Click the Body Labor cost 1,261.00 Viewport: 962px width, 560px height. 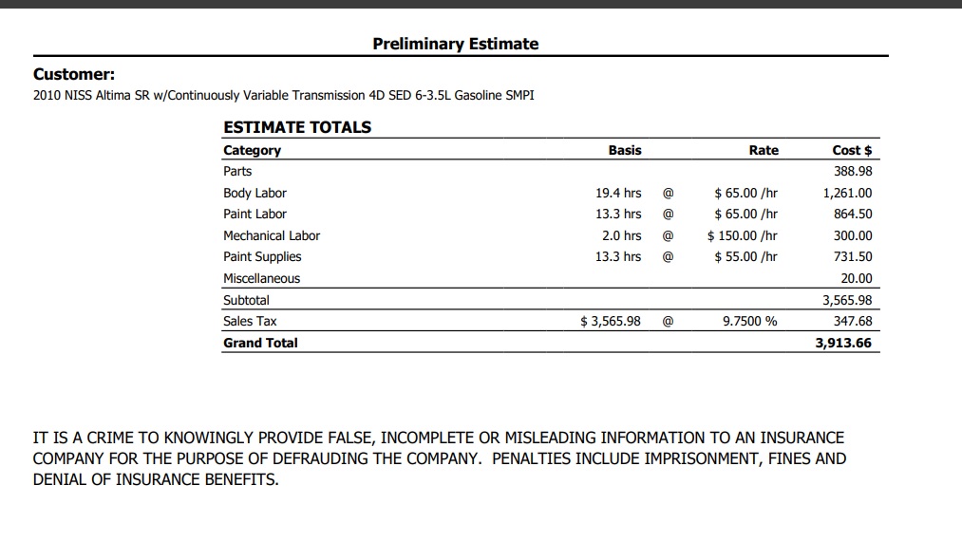pyautogui.click(x=847, y=194)
